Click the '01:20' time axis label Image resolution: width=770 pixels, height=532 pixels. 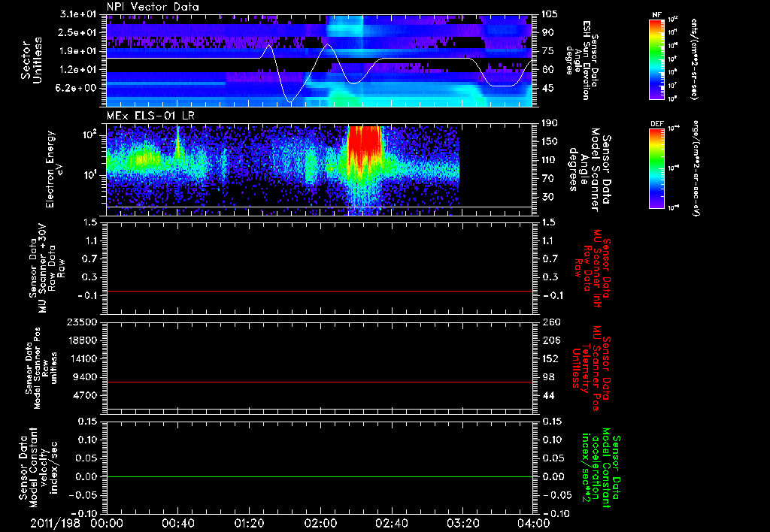point(249,523)
